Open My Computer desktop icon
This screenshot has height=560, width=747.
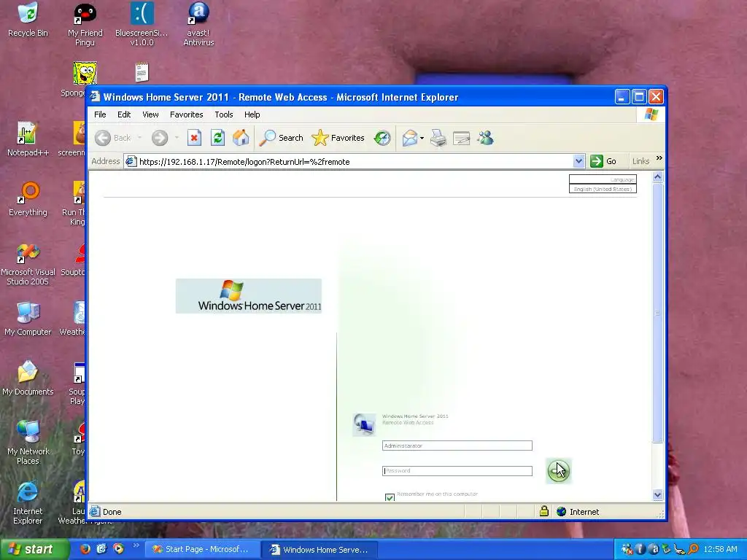coord(28,319)
